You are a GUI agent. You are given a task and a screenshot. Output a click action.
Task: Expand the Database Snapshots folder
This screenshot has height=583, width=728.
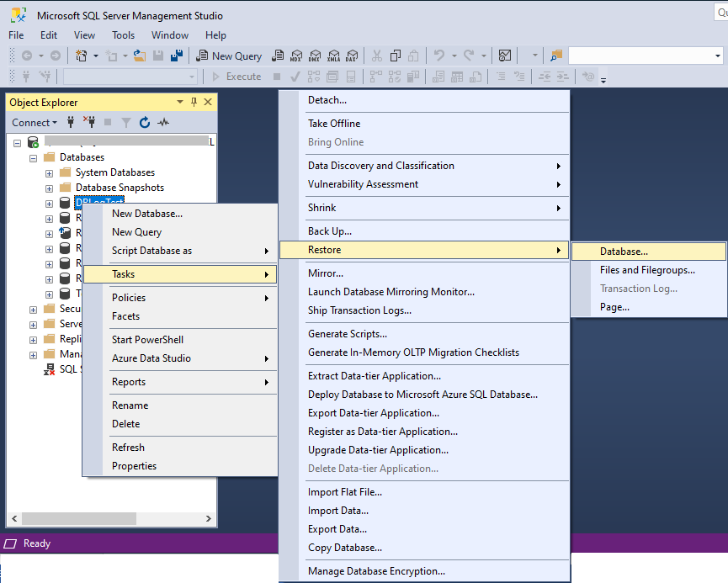click(49, 188)
